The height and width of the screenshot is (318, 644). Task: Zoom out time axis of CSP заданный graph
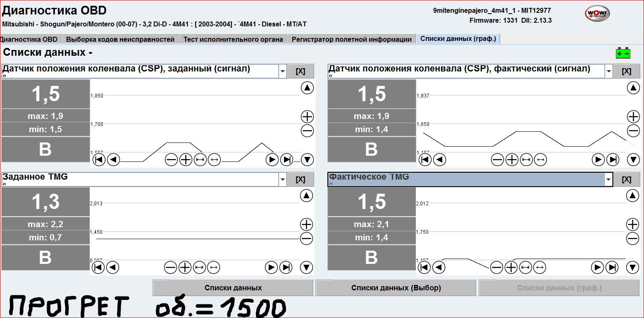pyautogui.click(x=172, y=159)
